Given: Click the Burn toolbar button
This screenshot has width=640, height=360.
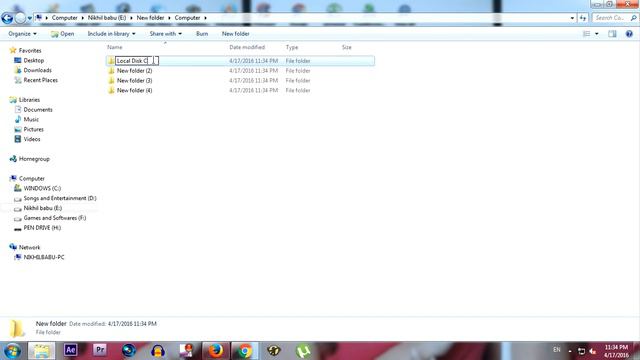Looking at the screenshot, I should point(202,34).
